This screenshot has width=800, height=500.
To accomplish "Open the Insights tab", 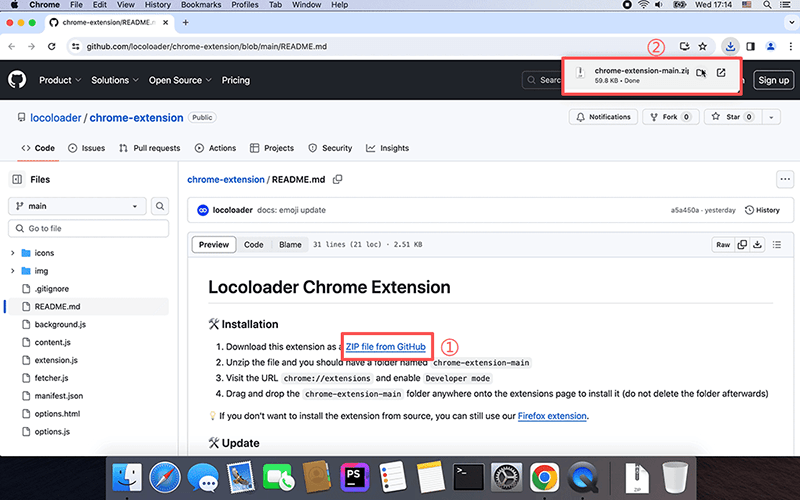I will click(387, 148).
